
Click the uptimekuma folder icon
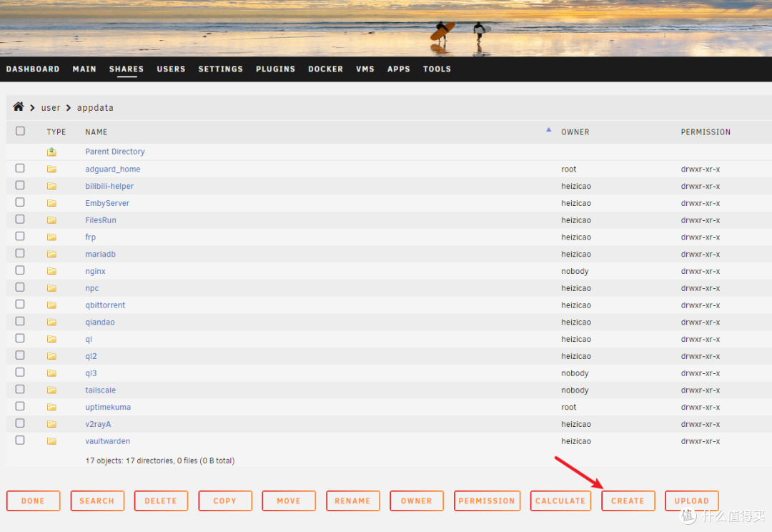click(51, 407)
